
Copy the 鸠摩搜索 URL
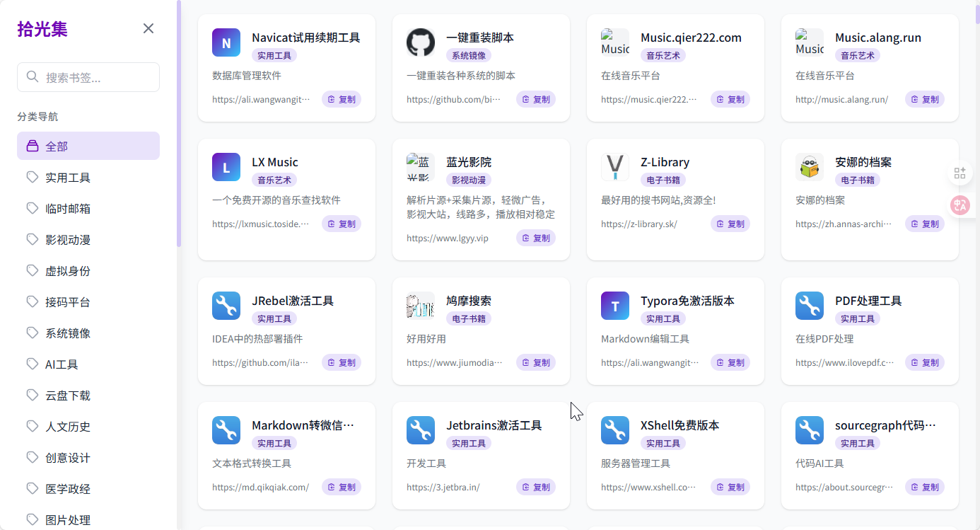click(536, 362)
